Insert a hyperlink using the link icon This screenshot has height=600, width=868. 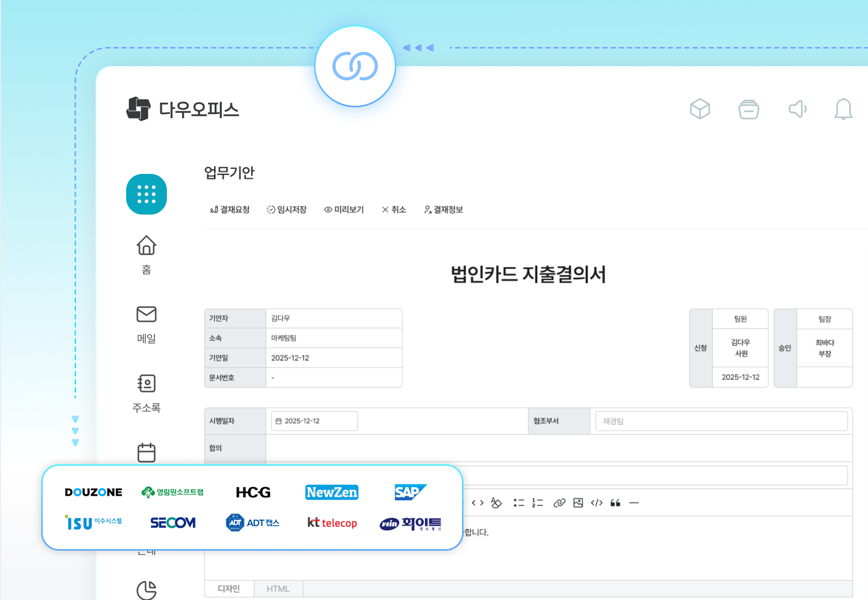pos(559,503)
